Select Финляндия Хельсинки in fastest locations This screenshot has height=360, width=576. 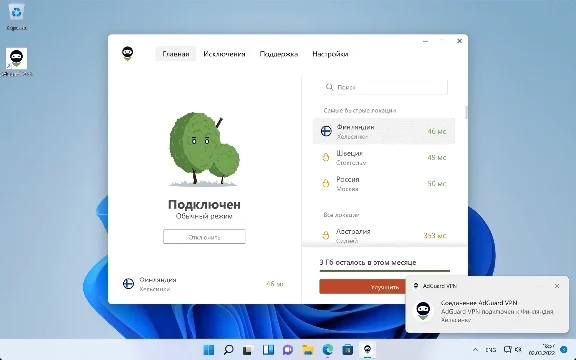tap(384, 131)
